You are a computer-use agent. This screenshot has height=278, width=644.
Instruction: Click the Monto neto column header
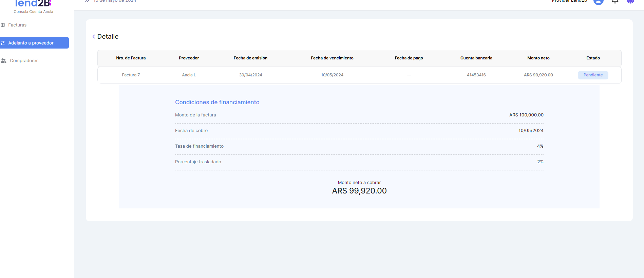coord(538,58)
